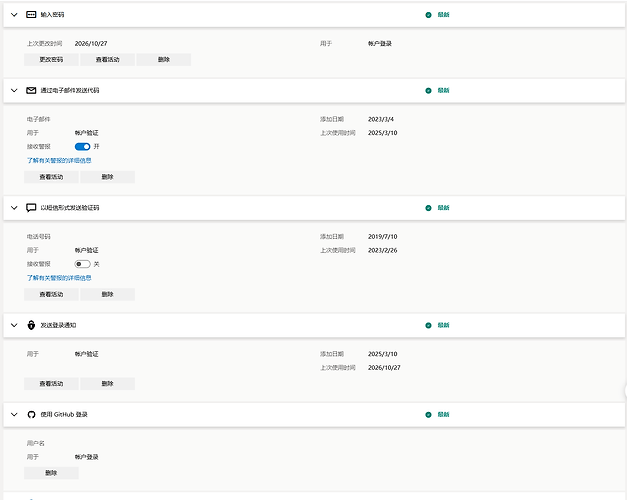Click 查看活动 in the email section
Viewport: 627px width, 500px height.
[x=51, y=177]
